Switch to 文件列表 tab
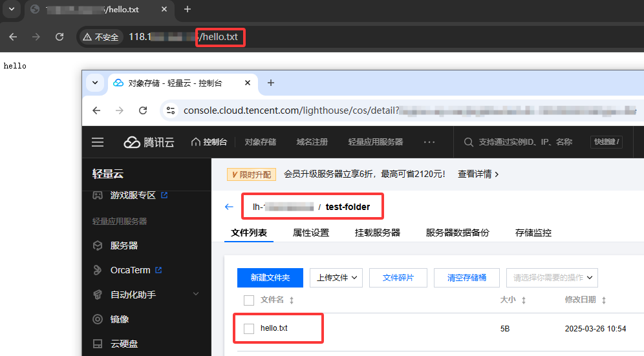 click(249, 233)
